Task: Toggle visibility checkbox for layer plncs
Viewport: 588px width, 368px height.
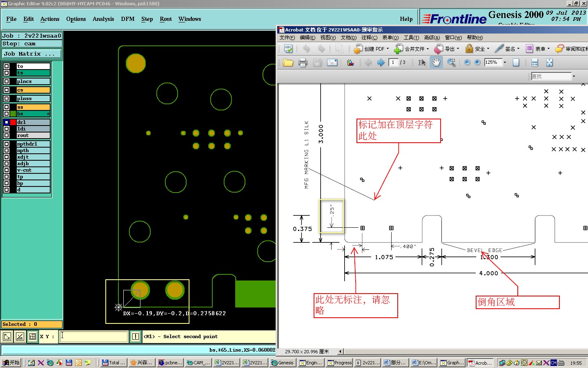Action: (x=7, y=81)
